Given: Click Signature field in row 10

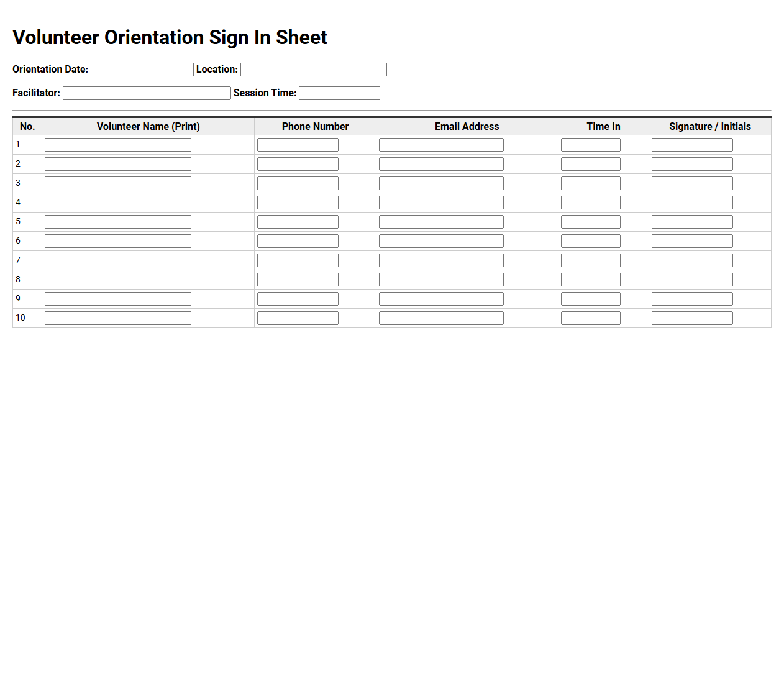Looking at the screenshot, I should [692, 318].
